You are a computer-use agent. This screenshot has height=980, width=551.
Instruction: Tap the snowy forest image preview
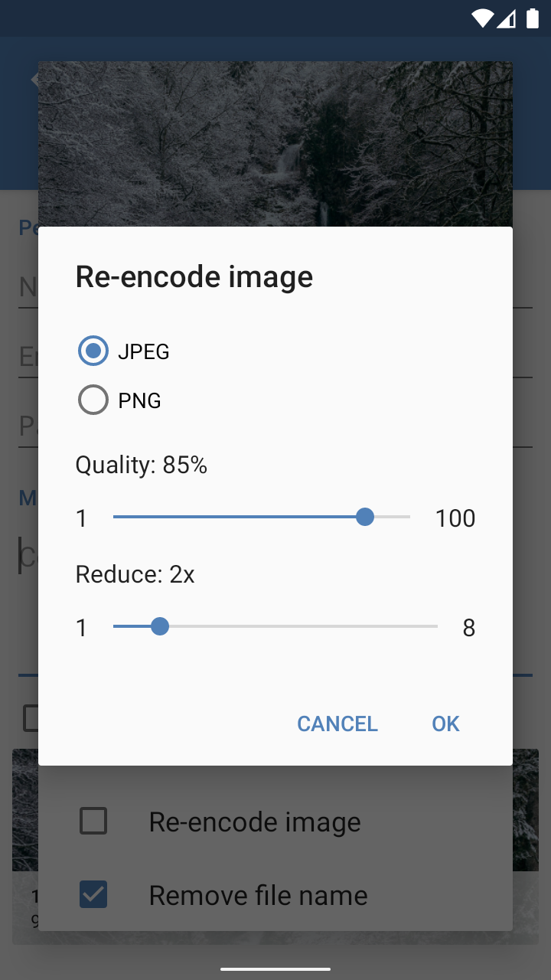(275, 144)
